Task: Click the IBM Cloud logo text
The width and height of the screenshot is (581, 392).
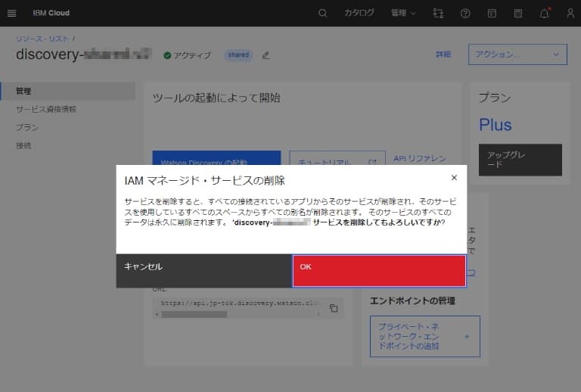Action: (x=51, y=13)
